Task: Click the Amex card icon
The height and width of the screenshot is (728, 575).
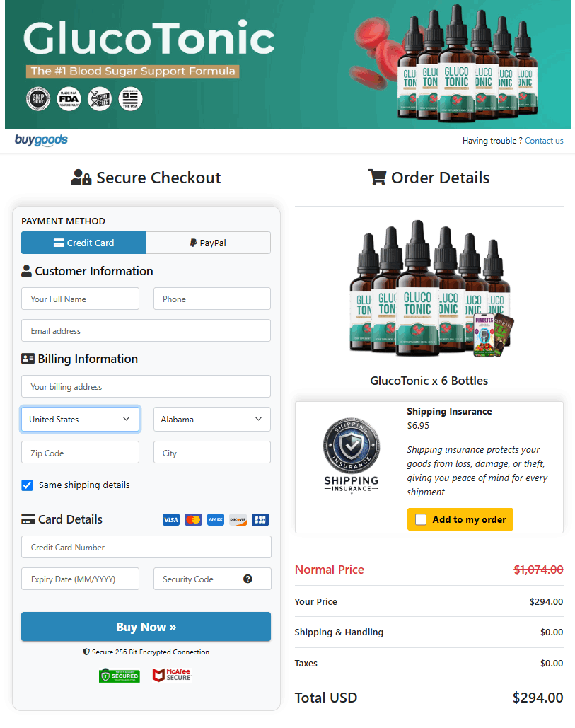Action: click(215, 519)
